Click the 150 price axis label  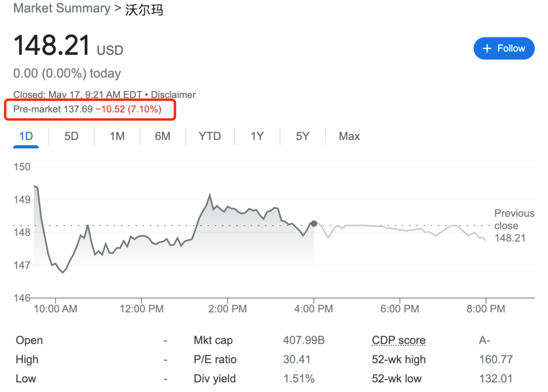[x=22, y=167]
